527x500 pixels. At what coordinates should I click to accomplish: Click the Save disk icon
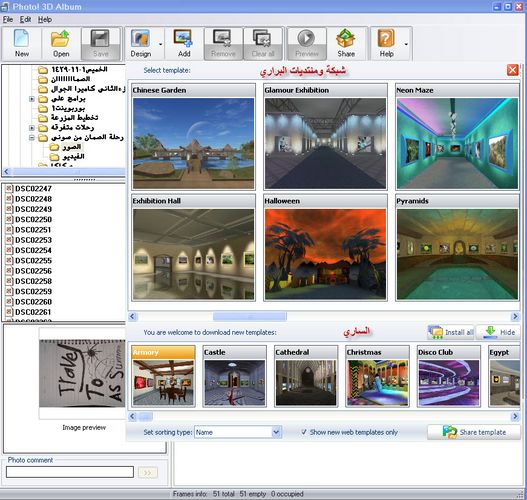[100, 44]
